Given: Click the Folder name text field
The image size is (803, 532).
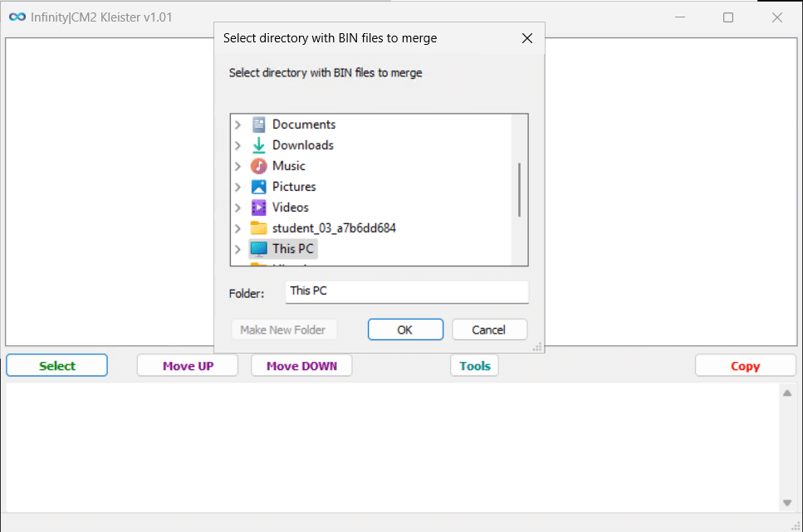Looking at the screenshot, I should point(406,292).
